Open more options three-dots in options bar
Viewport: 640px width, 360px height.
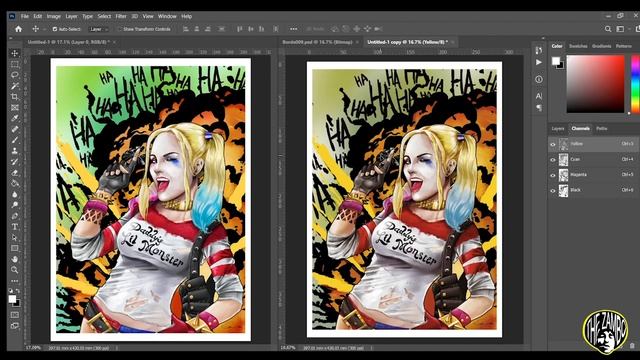pyautogui.click(x=293, y=29)
